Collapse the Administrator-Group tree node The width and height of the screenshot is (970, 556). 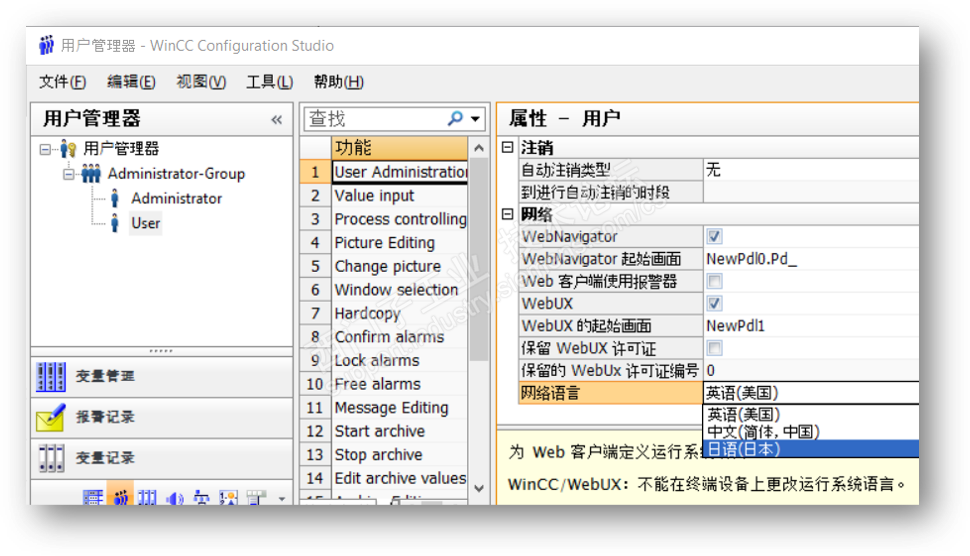pyautogui.click(x=69, y=174)
